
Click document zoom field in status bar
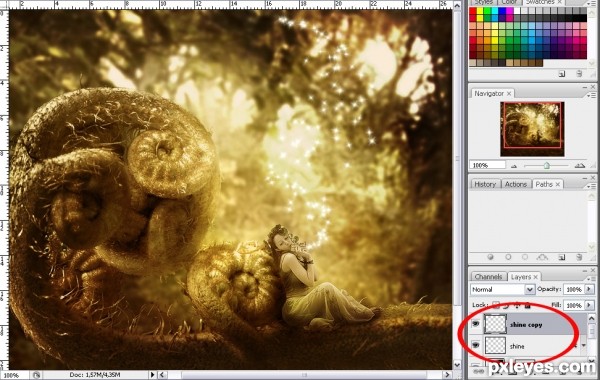click(15, 375)
